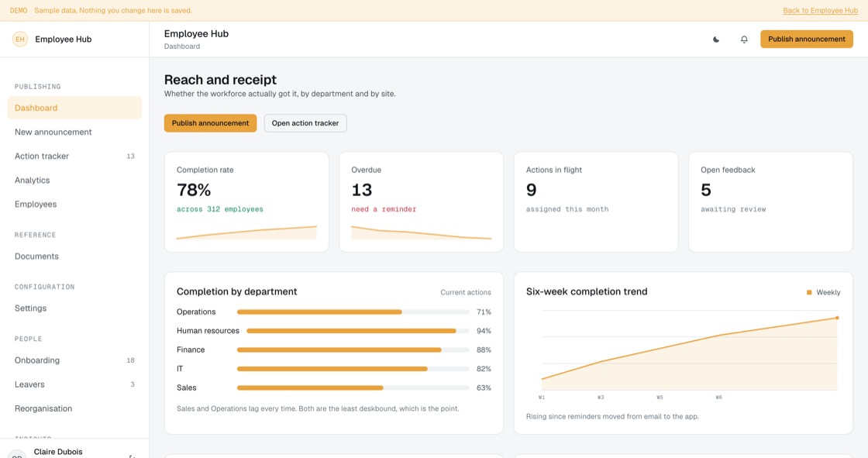Click the 'need a reminder' text
Image resolution: width=868 pixels, height=458 pixels.
point(384,209)
